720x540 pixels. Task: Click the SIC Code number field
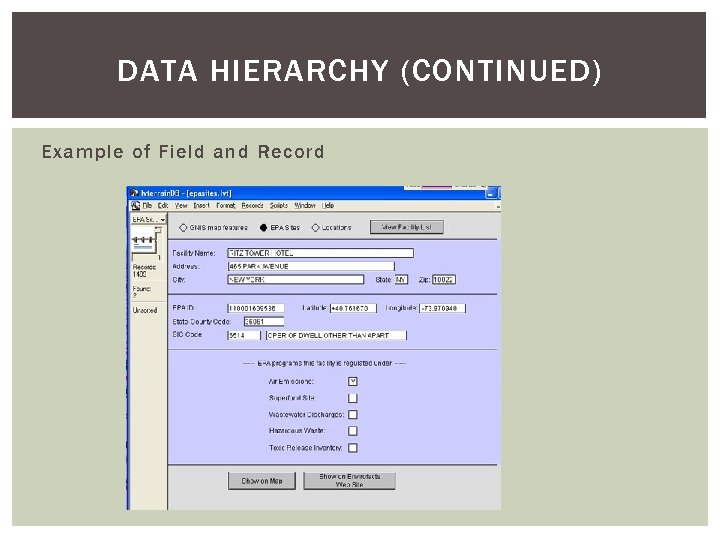tap(244, 335)
